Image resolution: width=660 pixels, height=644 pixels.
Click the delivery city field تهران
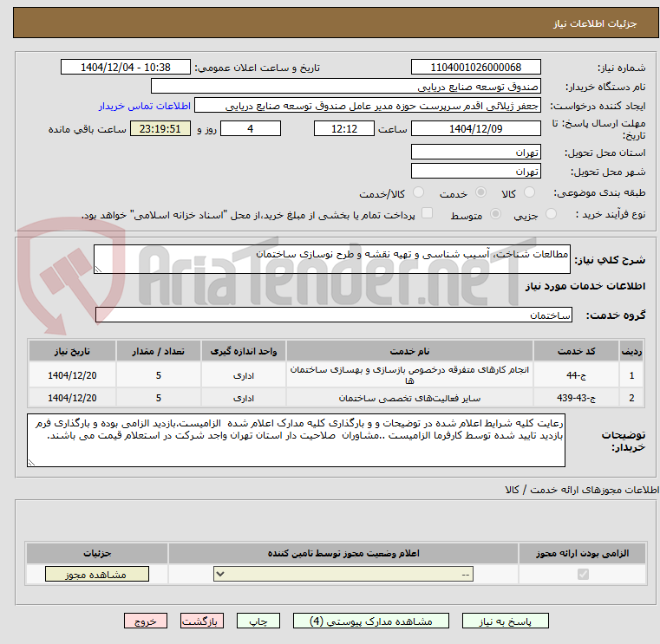(475, 172)
